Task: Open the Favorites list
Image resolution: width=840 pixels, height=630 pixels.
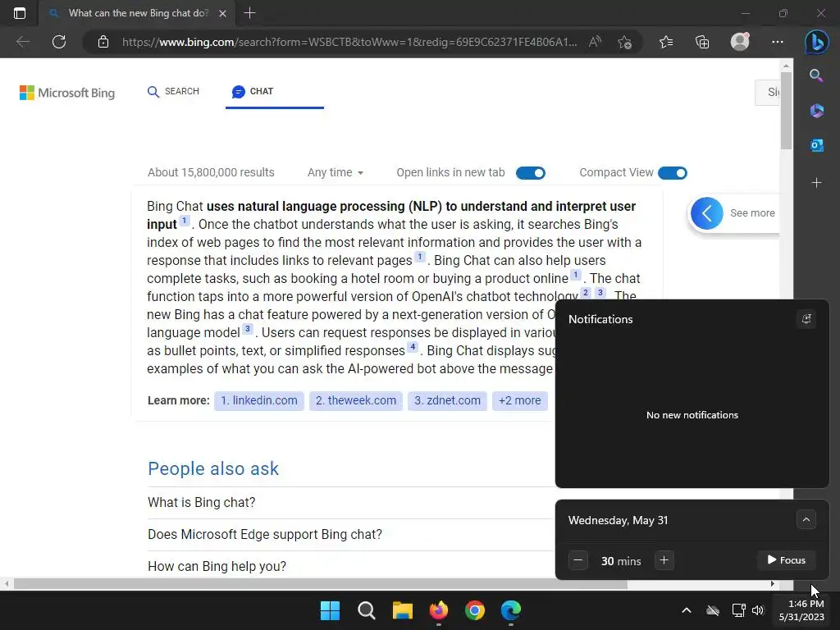Action: [x=666, y=42]
